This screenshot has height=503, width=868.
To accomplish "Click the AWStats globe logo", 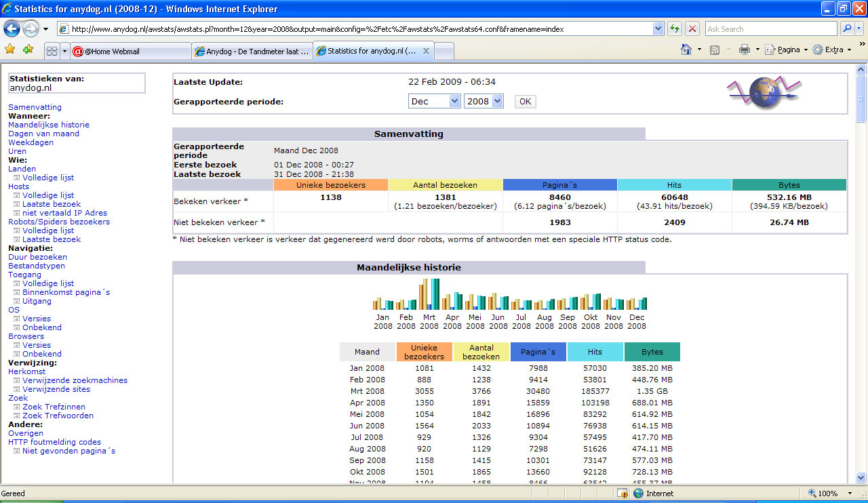I will click(764, 92).
